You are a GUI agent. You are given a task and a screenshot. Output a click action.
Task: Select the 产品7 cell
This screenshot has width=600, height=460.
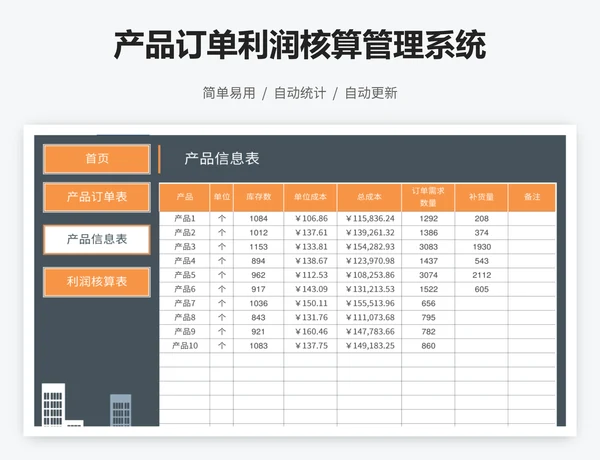184,303
